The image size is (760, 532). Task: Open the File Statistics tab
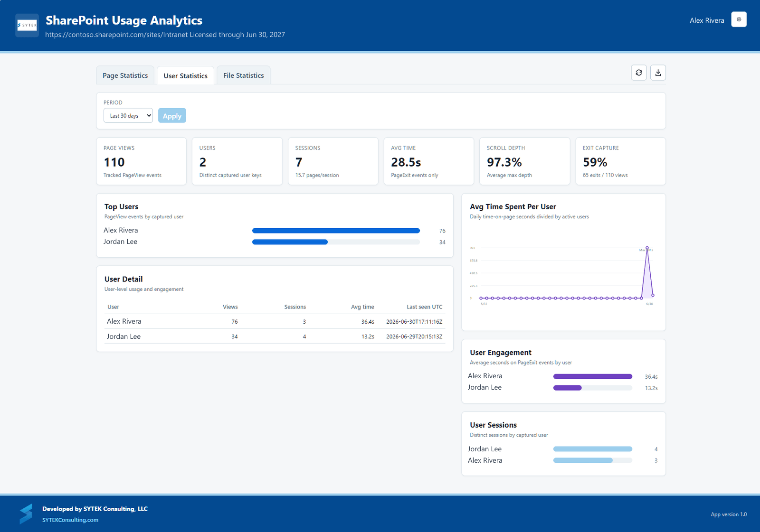[x=244, y=75]
